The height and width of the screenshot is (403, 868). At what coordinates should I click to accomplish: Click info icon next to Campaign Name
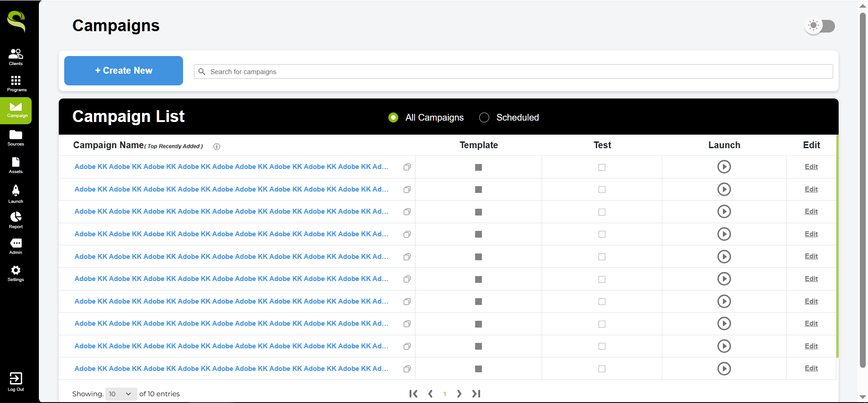217,146
